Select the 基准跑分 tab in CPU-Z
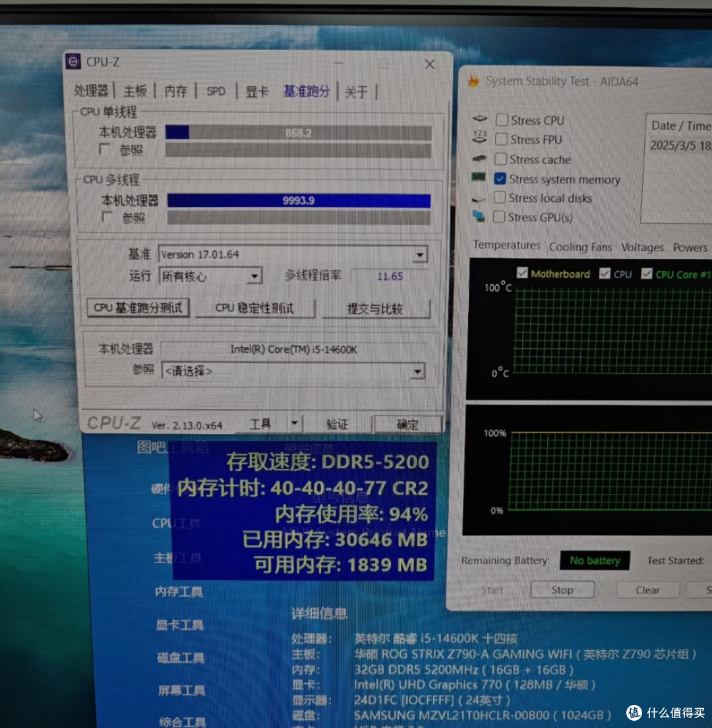The image size is (712, 728). 307,91
